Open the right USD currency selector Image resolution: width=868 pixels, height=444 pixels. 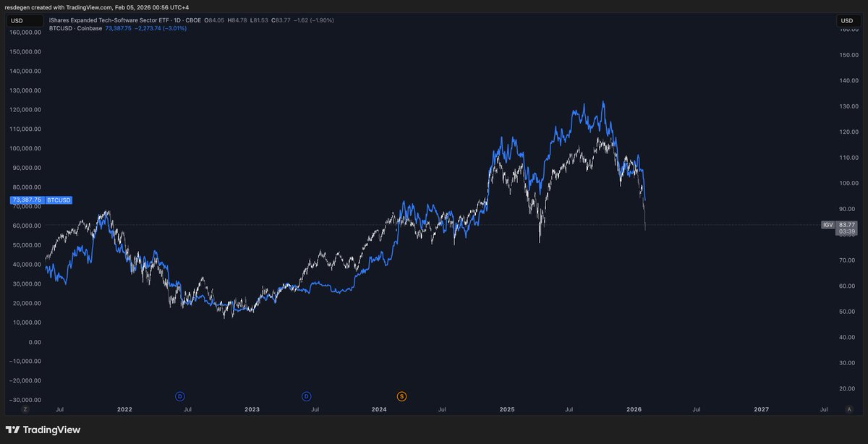(x=848, y=21)
